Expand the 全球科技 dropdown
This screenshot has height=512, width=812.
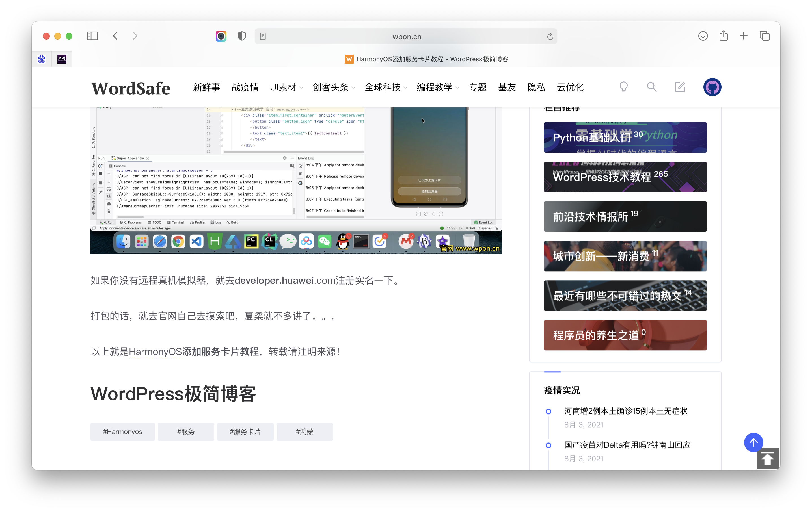[x=386, y=87]
